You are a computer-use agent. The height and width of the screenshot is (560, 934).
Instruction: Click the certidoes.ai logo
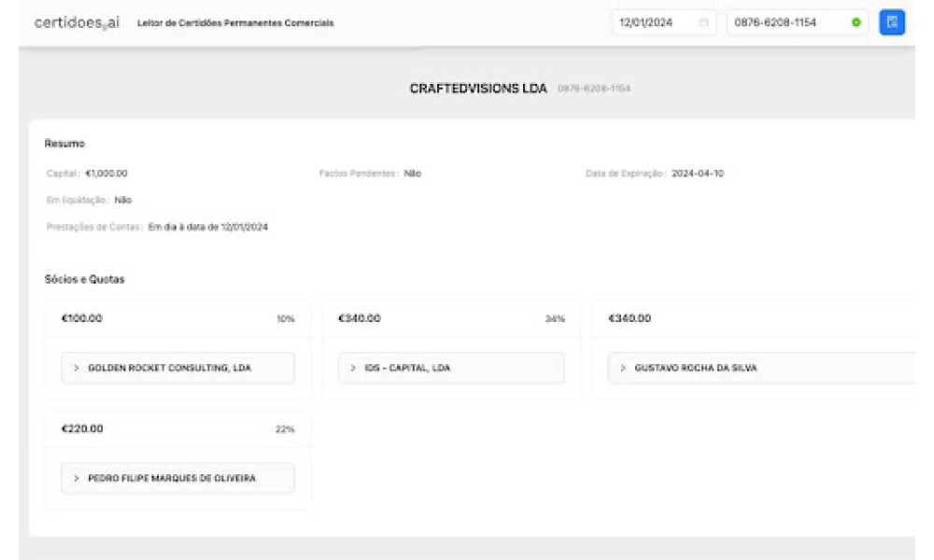coord(77,22)
